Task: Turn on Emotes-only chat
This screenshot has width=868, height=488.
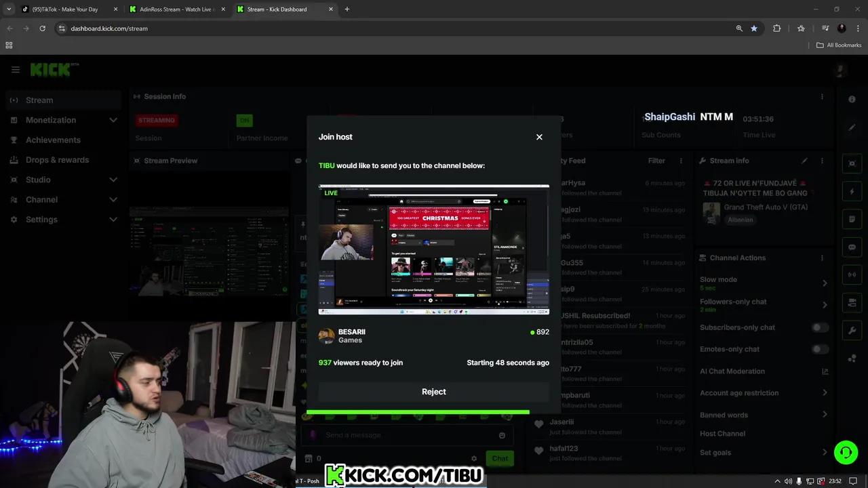Action: (819, 349)
